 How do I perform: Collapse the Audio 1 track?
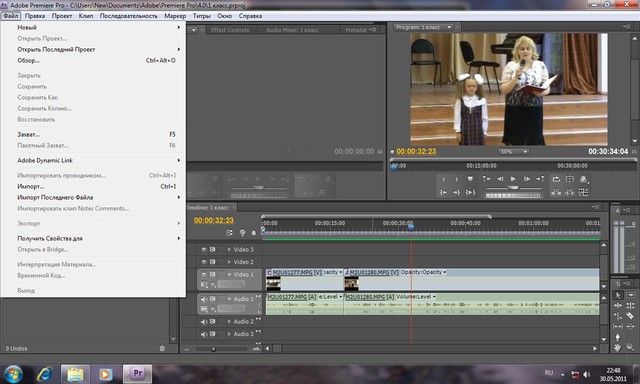(x=229, y=299)
